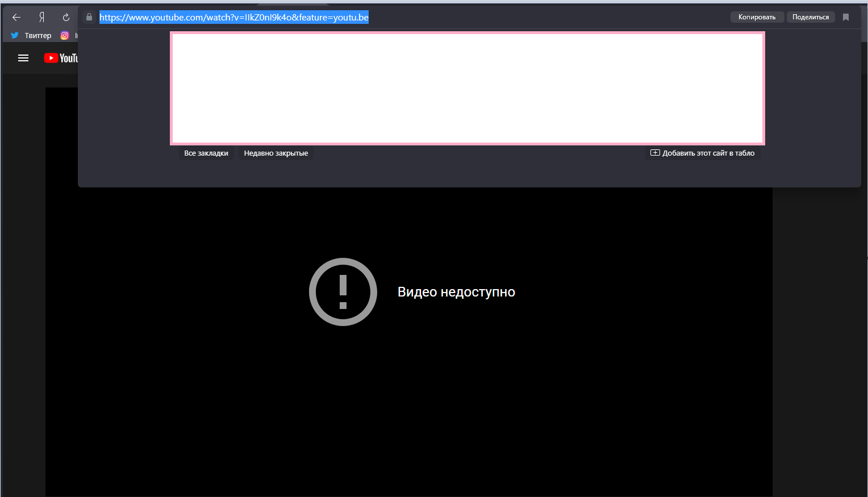868x497 pixels.
Task: Open Недавно закрытые
Action: [x=276, y=153]
